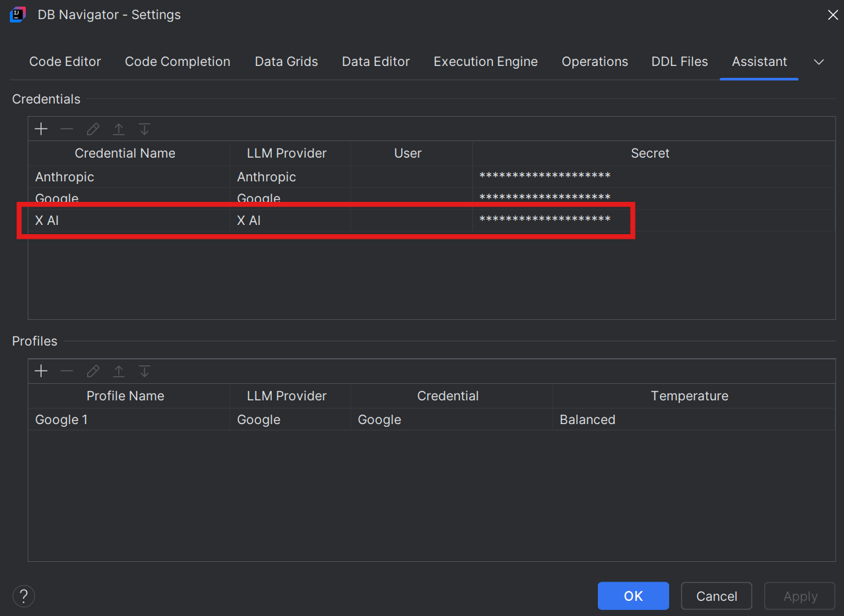Edit selected credential with pencil icon

tap(93, 129)
